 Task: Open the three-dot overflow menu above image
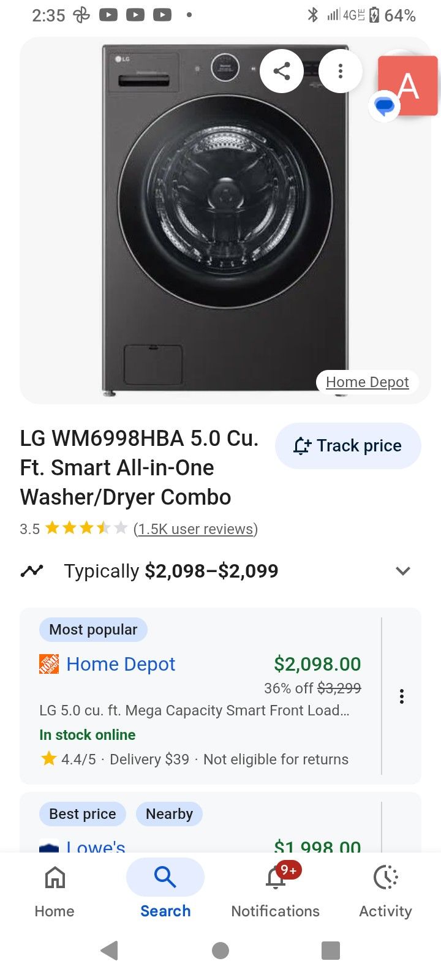click(x=341, y=71)
